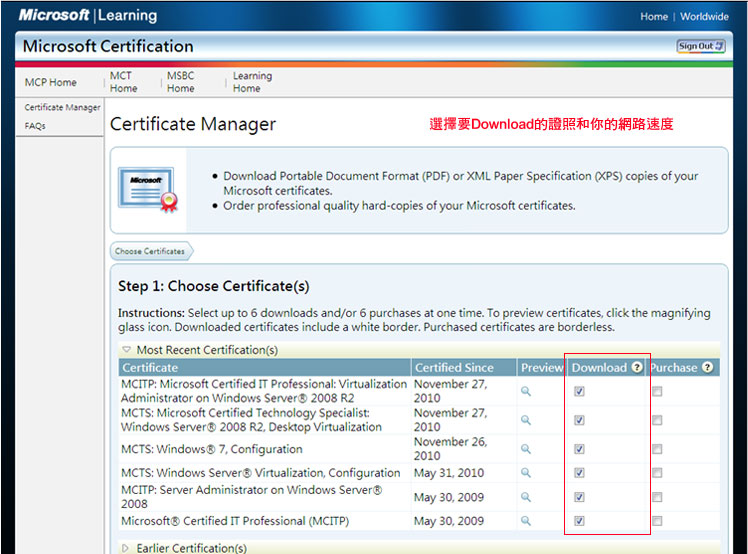Uncheck Download for Windows 7 Configuration

pyautogui.click(x=579, y=449)
